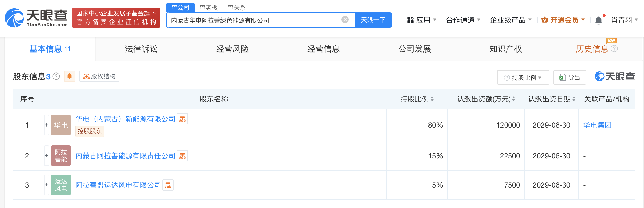
Task: Expand the 企业级产品 menu
Action: coord(510,20)
